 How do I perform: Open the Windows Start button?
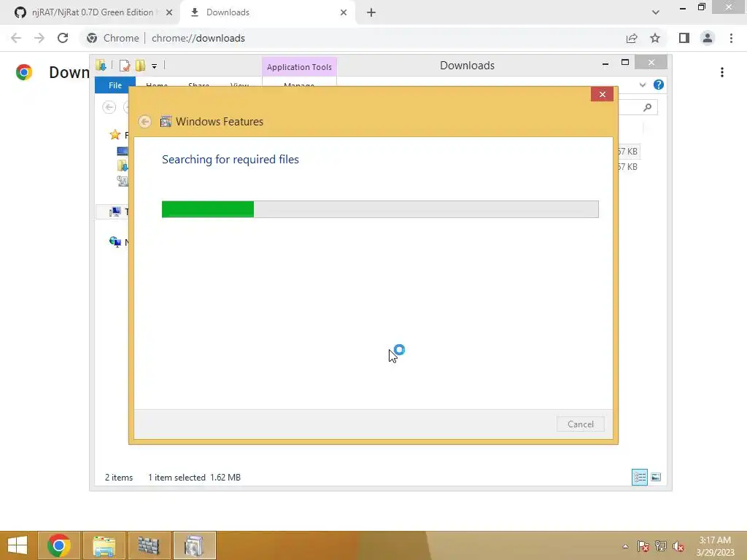(x=18, y=545)
